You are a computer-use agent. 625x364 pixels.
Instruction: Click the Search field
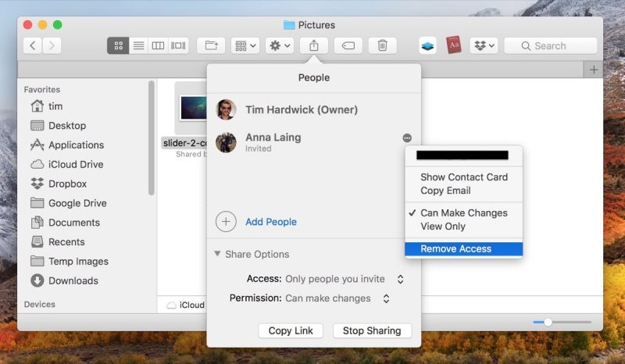click(x=551, y=45)
